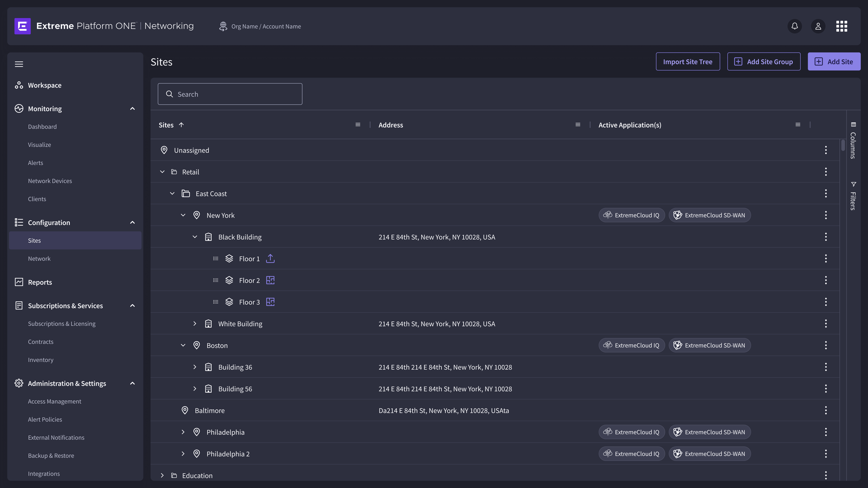Open the three-dot menu for Philadelphia 2
This screenshot has height=488, width=868.
[x=826, y=454]
